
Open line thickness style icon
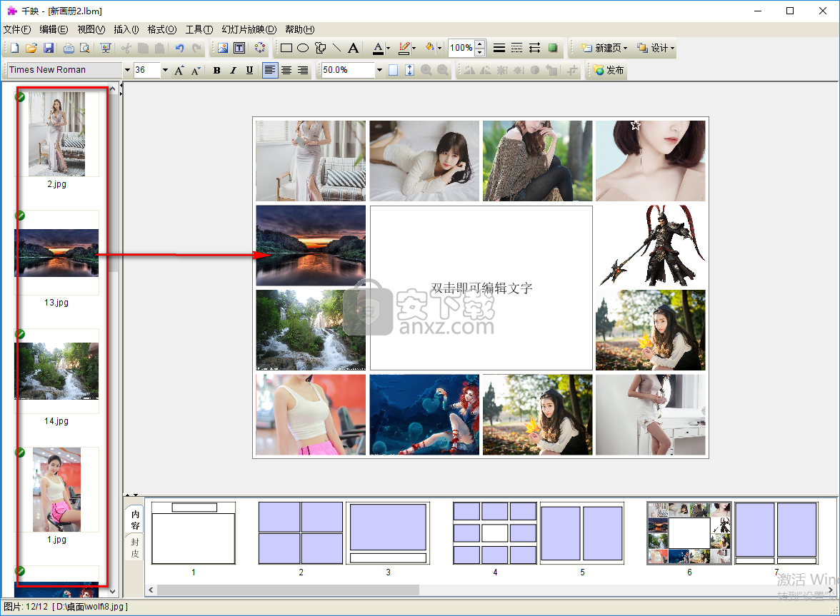499,48
